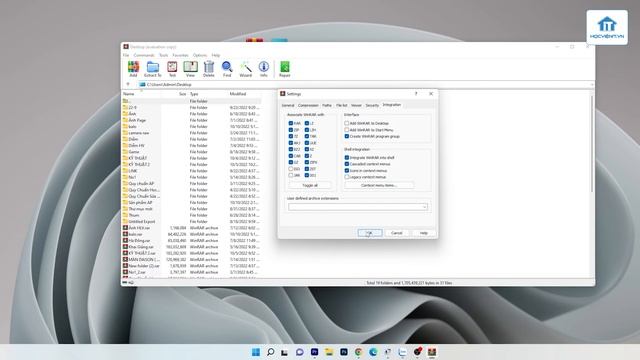Uncheck the ZIP association checkbox
The width and height of the screenshot is (640, 360).
[x=291, y=130]
